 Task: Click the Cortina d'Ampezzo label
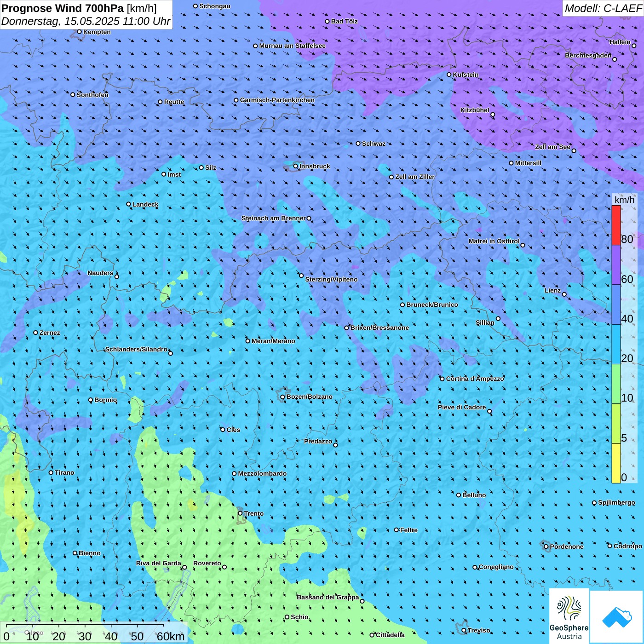pyautogui.click(x=475, y=379)
